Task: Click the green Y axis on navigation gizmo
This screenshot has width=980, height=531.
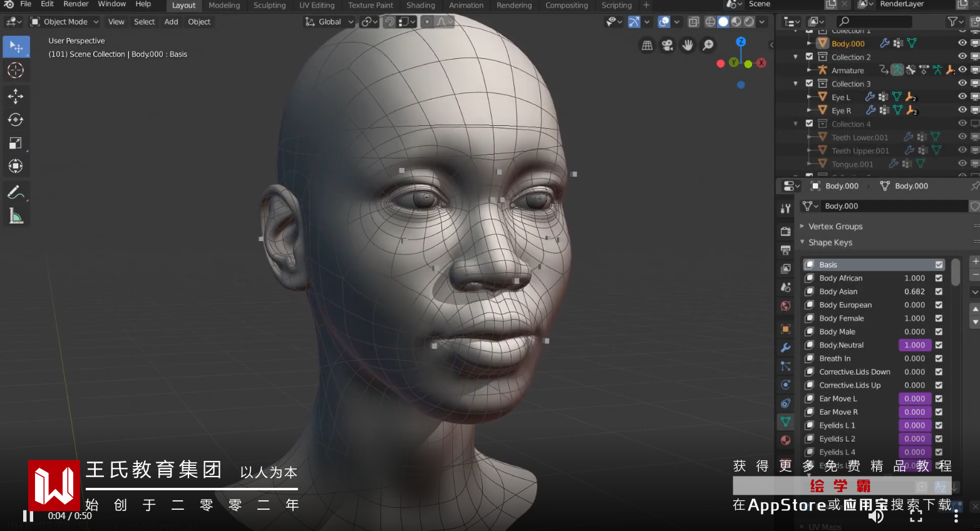Action: [733, 63]
